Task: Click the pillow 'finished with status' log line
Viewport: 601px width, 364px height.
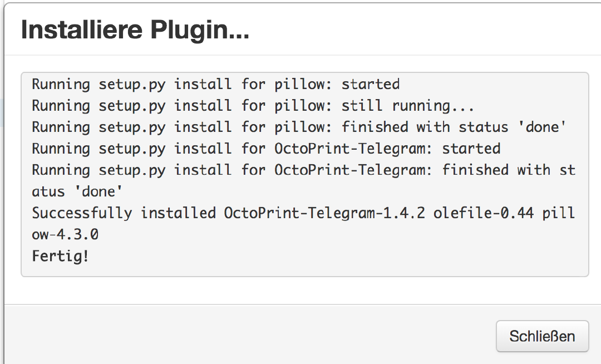Action: click(x=299, y=127)
